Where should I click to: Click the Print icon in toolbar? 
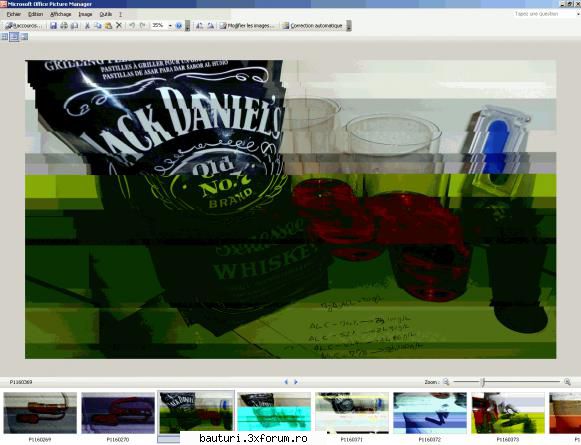64,26
